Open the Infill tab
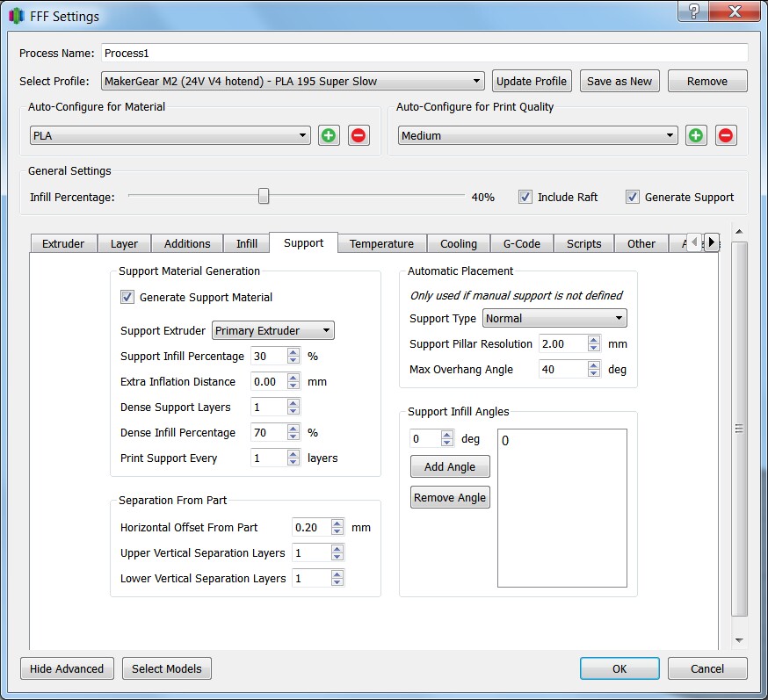 (247, 243)
